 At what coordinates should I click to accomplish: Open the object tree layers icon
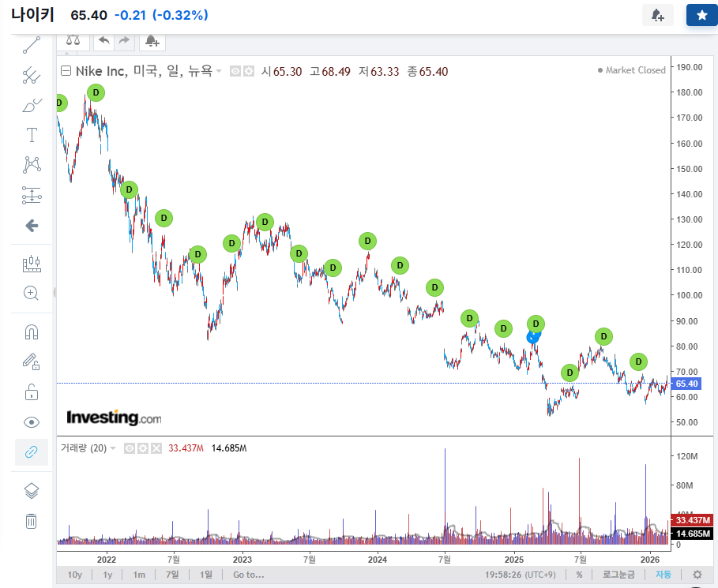32,491
